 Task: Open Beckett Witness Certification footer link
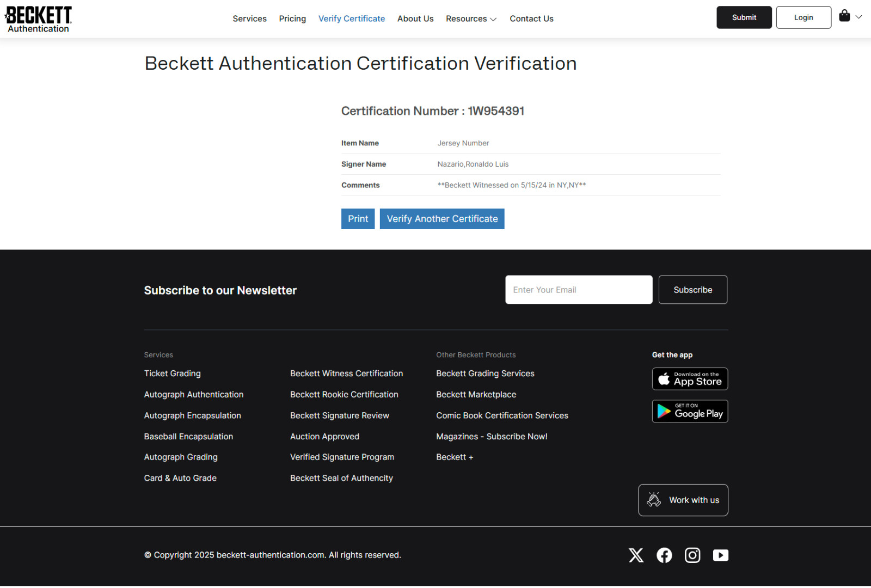coord(346,373)
